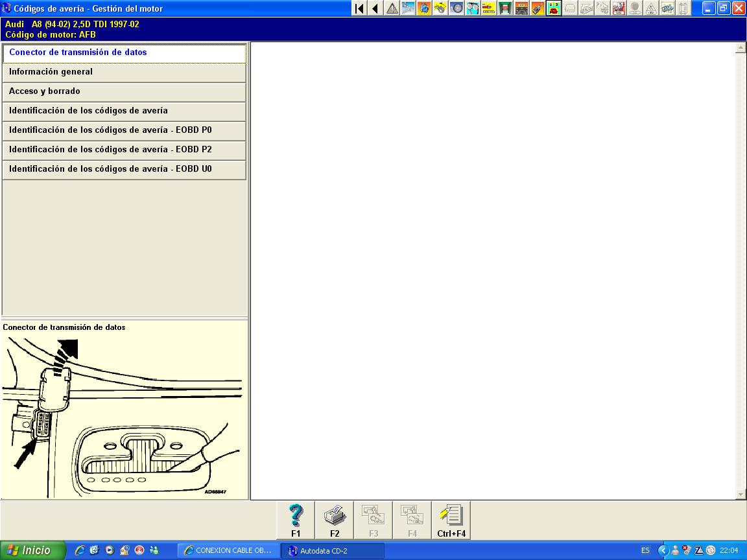747x560 pixels.
Task: Click the cyan spectacles toolbar icon
Action: click(473, 8)
